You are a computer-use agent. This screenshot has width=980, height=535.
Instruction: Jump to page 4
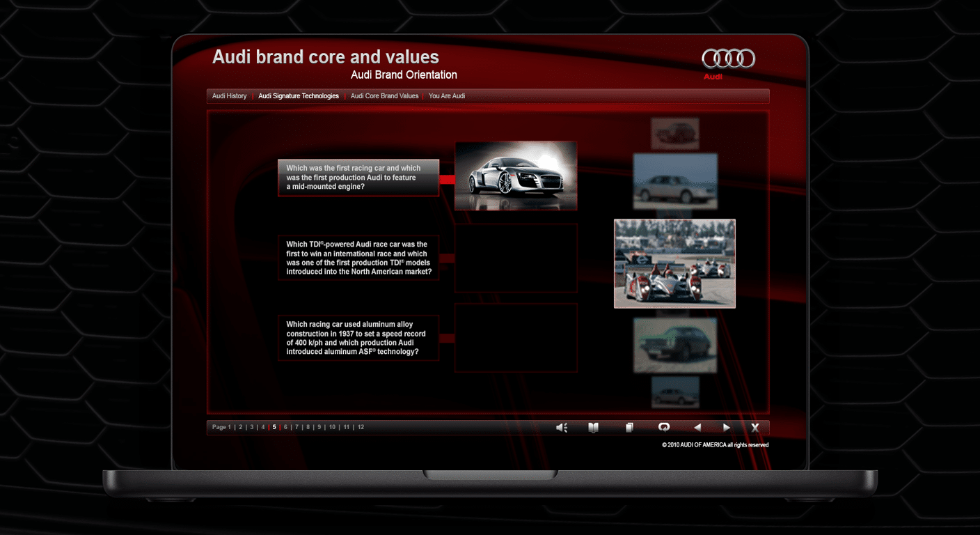coord(263,427)
